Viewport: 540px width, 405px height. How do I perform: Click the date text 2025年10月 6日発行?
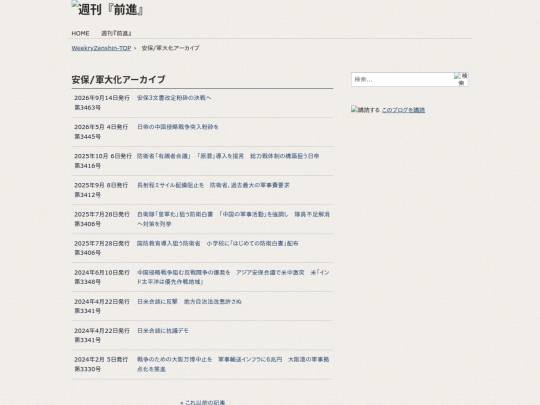[x=103, y=156]
